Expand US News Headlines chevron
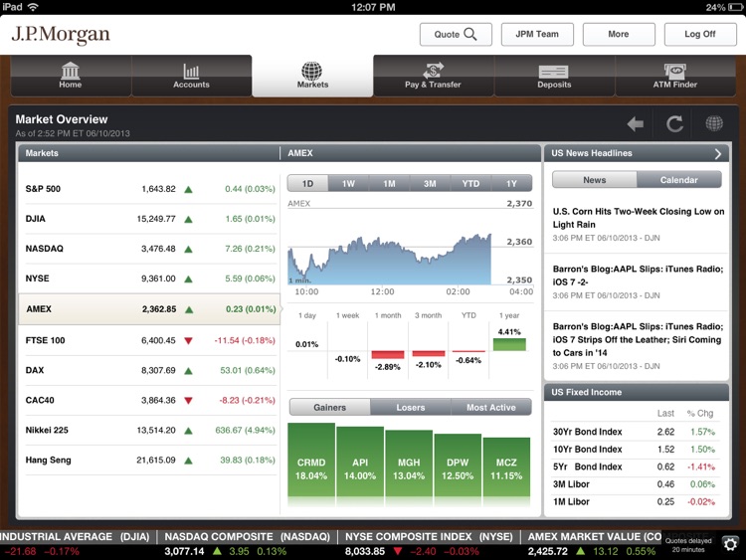The height and width of the screenshot is (560, 746). 718,154
